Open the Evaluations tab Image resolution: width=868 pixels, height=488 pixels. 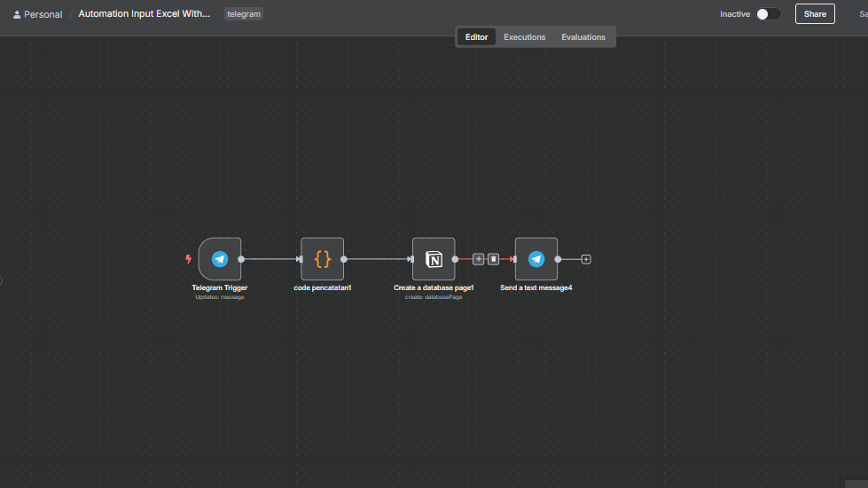pyautogui.click(x=583, y=37)
